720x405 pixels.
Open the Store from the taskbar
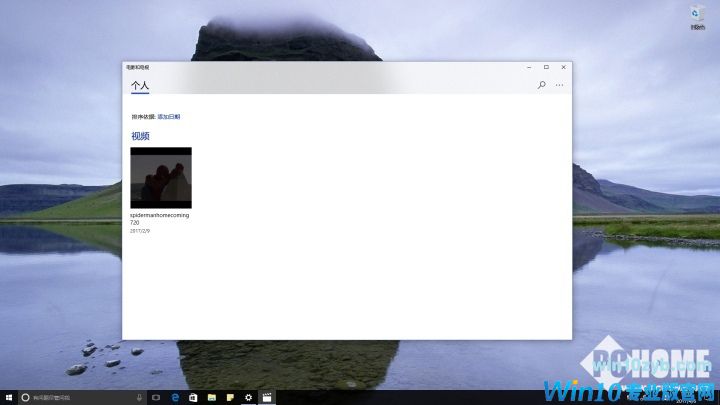(193, 397)
